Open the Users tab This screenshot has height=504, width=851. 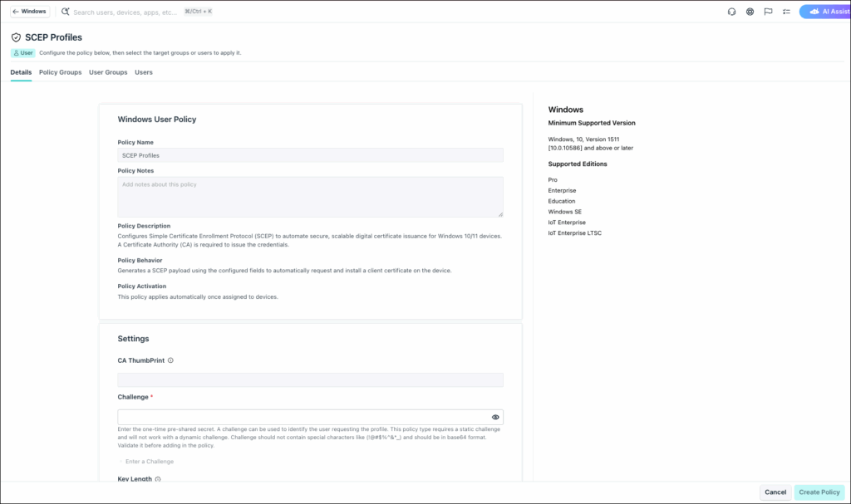pyautogui.click(x=144, y=72)
